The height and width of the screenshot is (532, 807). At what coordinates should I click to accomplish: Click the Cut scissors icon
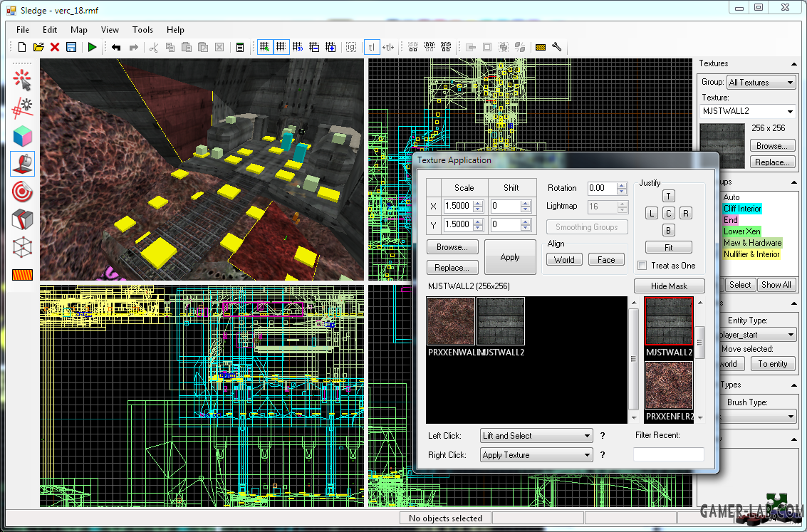click(153, 47)
